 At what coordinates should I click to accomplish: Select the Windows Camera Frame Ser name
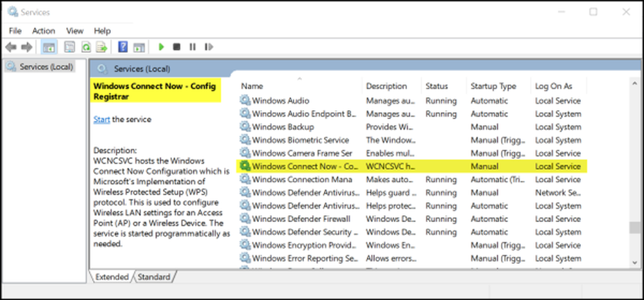[x=302, y=153]
